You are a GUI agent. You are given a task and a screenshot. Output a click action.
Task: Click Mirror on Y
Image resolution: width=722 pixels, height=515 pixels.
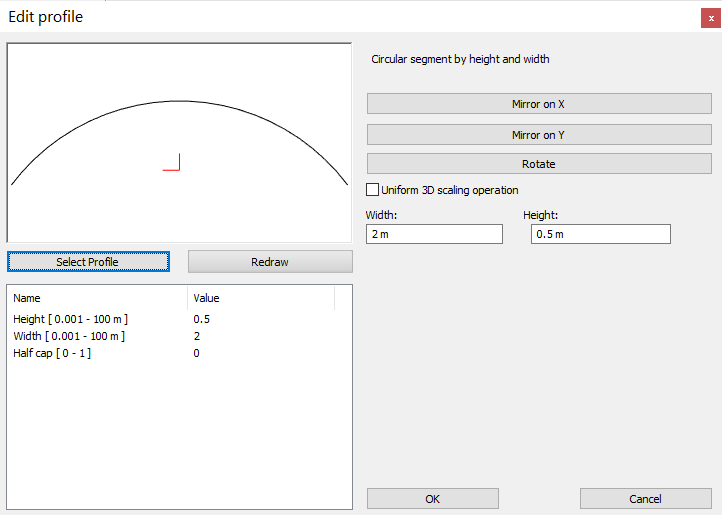coord(539,134)
